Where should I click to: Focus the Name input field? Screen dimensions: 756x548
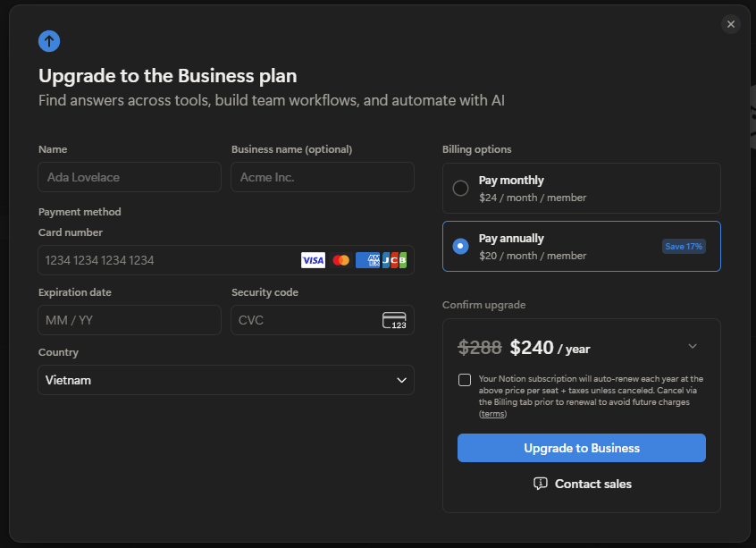click(130, 177)
